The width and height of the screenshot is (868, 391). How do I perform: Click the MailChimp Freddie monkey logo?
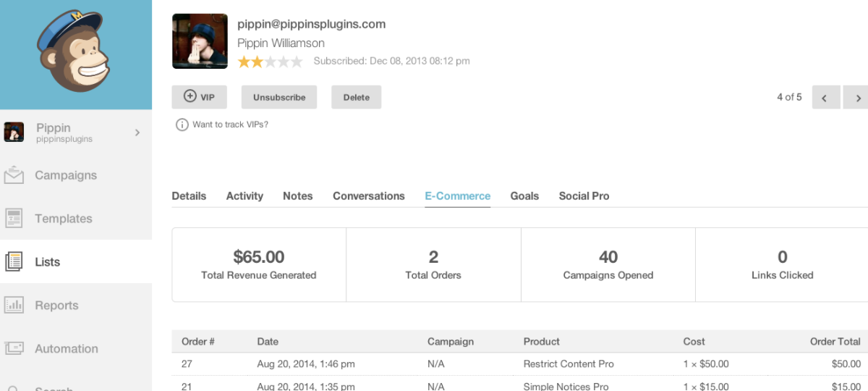(73, 51)
